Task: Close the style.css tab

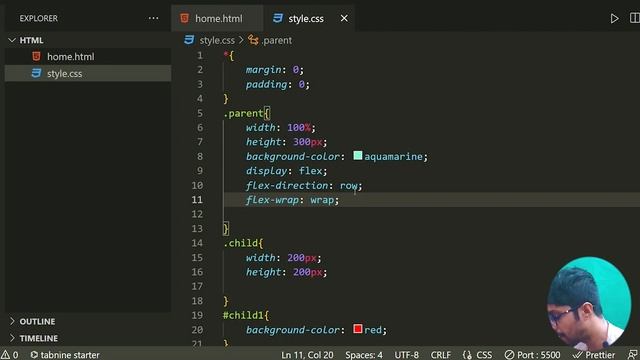Action: point(344,18)
